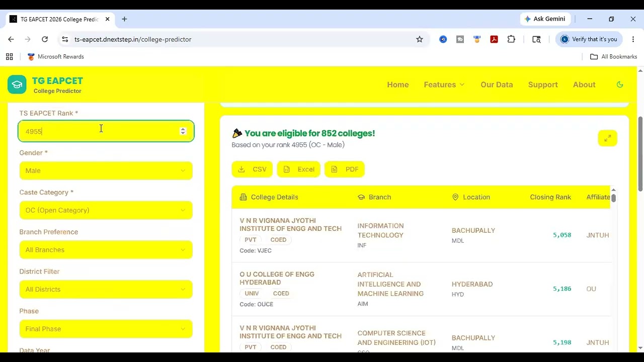This screenshot has width=644, height=362.
Task: Click the UNIV tag on OU College row
Action: pos(252,294)
